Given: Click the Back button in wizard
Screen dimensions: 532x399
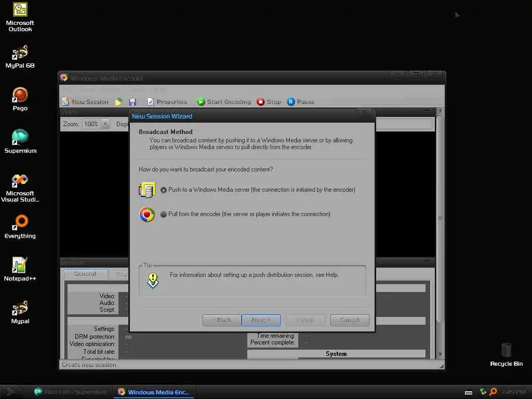Looking at the screenshot, I should [x=222, y=320].
